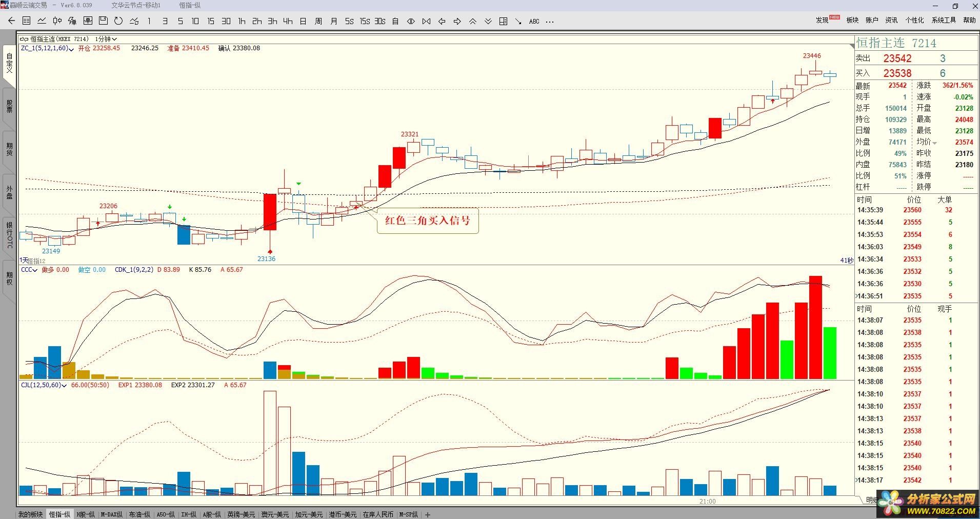Select the 30S seconds period button
The width and height of the screenshot is (980, 519).
[380, 21]
